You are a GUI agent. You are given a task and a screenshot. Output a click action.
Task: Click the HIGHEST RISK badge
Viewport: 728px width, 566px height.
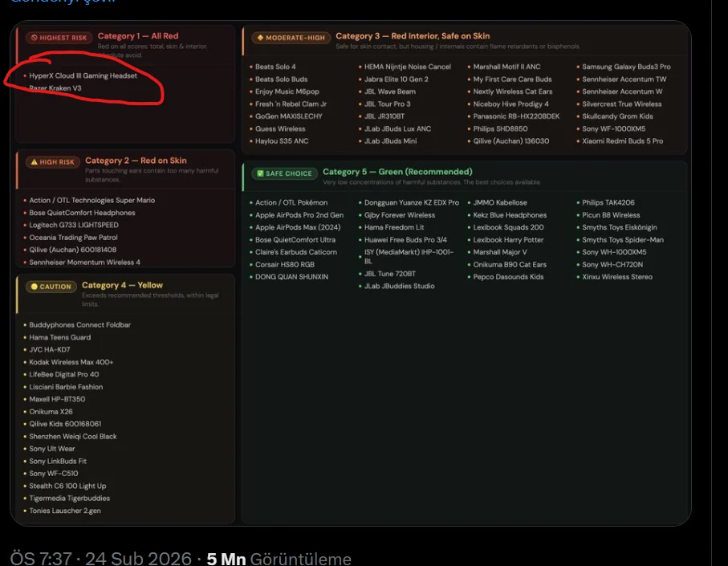tap(59, 38)
